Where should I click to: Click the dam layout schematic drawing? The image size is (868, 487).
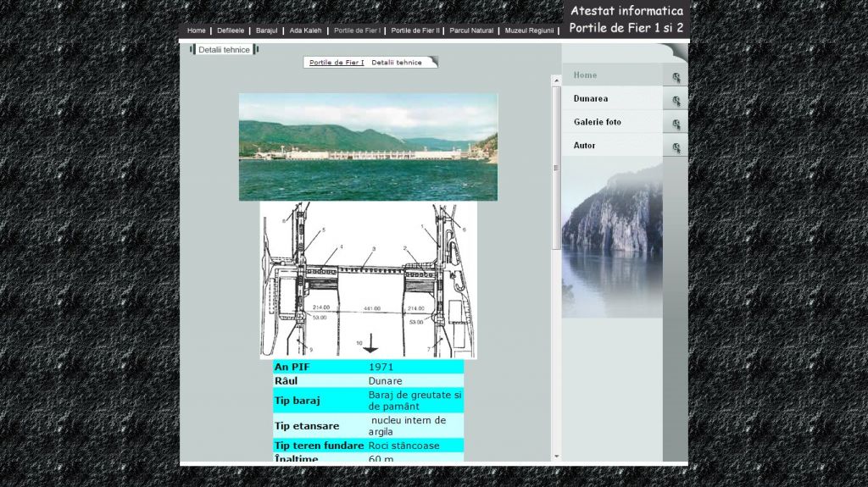pyautogui.click(x=368, y=279)
